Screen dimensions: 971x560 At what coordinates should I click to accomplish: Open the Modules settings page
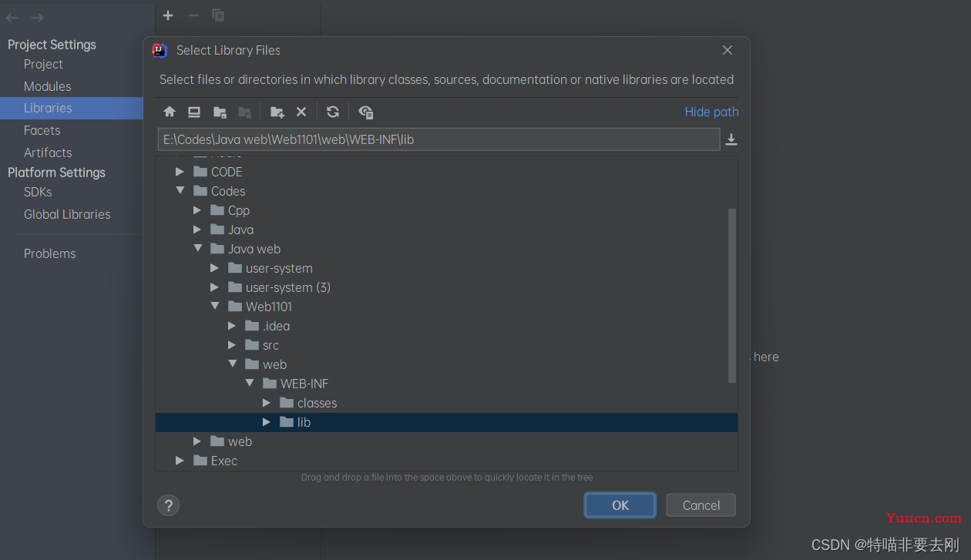[x=47, y=86]
